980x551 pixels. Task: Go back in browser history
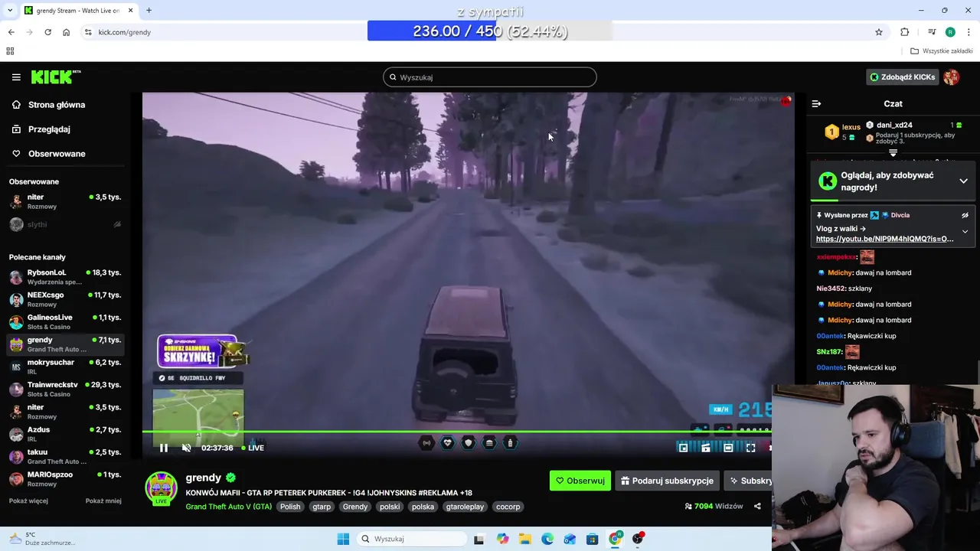tap(11, 32)
